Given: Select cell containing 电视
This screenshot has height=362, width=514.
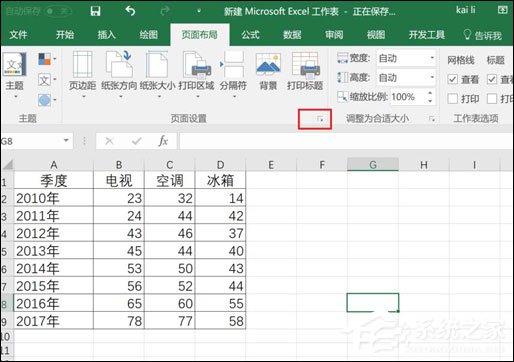Looking at the screenshot, I should pyautogui.click(x=119, y=181).
